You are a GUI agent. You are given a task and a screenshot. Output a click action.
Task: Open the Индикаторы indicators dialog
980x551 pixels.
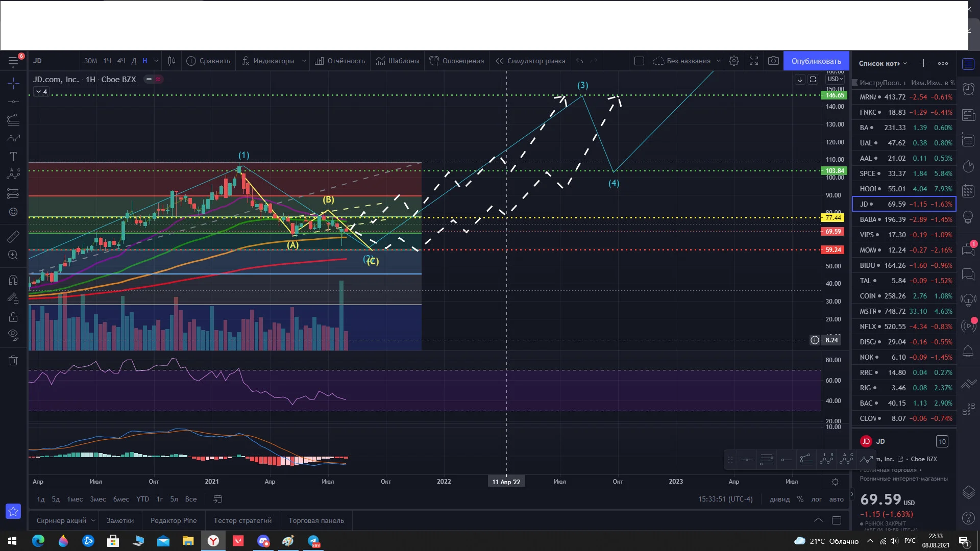coord(268,61)
